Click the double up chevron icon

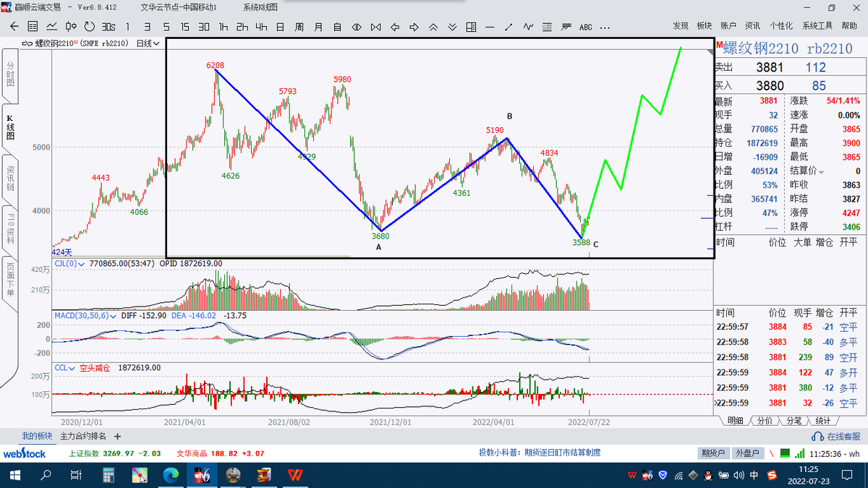(433, 27)
